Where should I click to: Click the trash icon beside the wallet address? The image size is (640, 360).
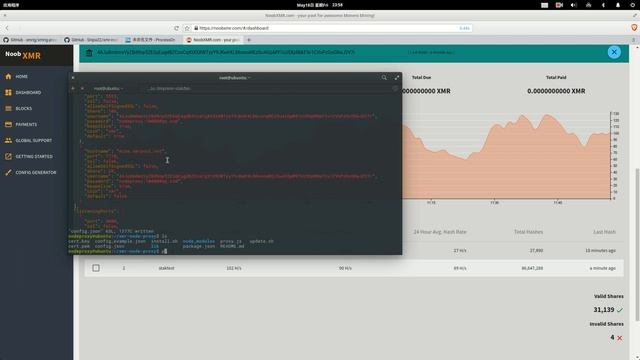[x=89, y=52]
